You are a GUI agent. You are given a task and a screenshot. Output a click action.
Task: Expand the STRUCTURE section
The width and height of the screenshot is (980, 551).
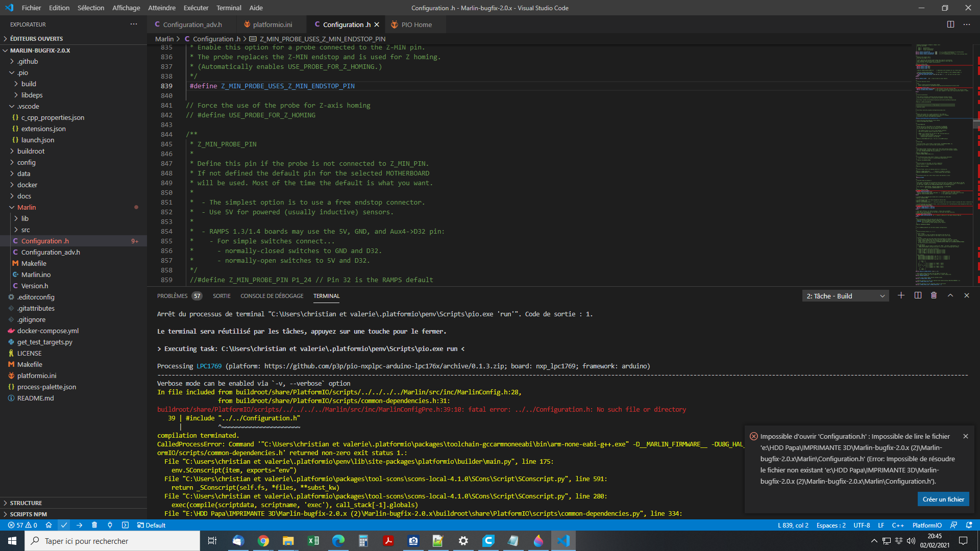click(x=26, y=503)
